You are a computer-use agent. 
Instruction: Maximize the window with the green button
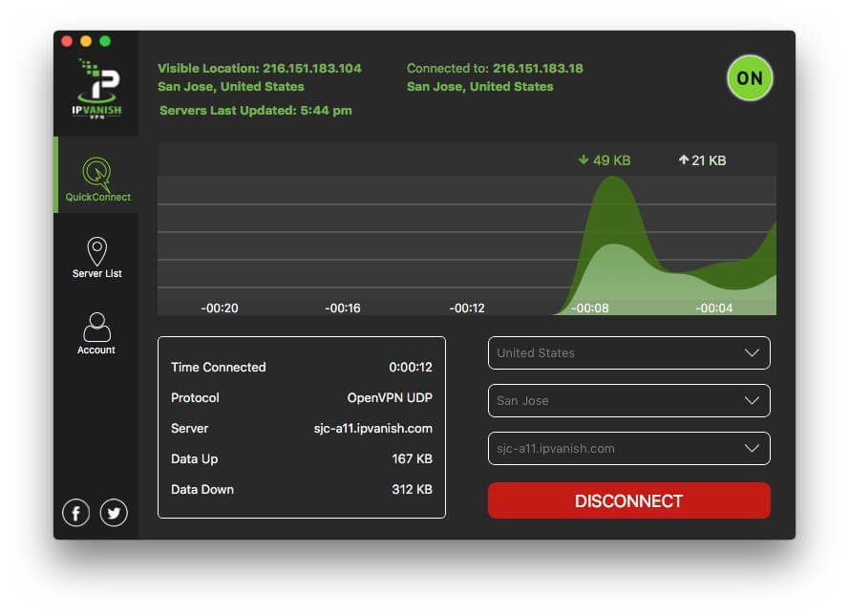tap(105, 41)
